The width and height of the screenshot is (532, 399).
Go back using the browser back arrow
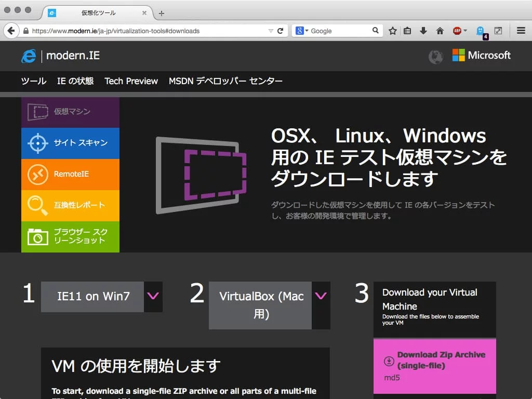tap(11, 31)
